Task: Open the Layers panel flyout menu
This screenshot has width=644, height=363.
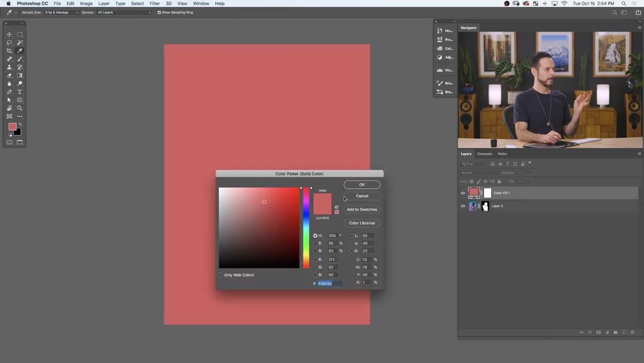Action: tap(639, 154)
